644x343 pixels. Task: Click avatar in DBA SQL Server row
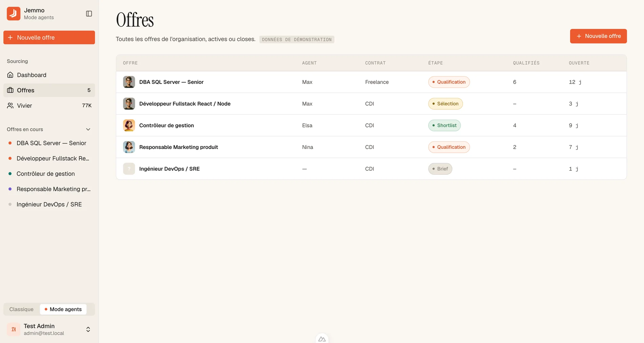129,82
